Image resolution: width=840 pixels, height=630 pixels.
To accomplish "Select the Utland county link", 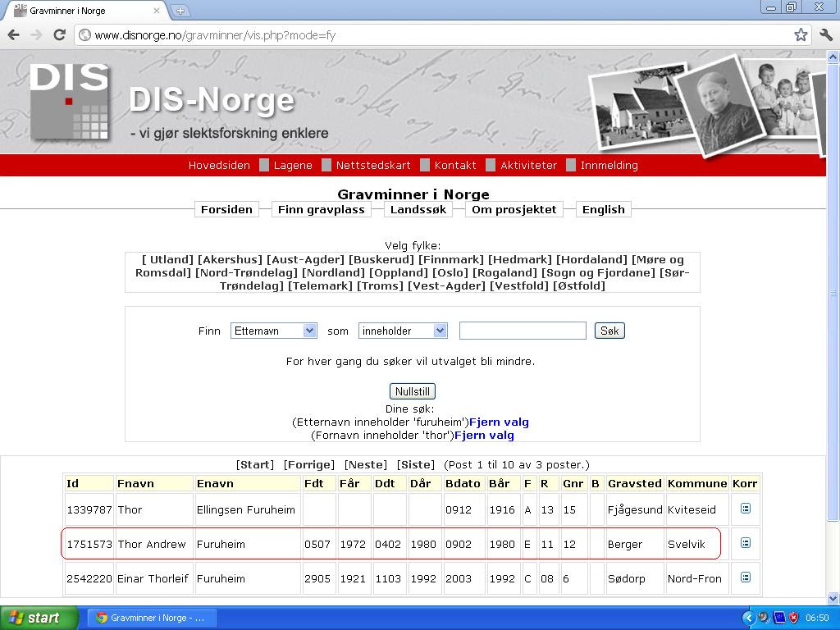I will tap(167, 260).
